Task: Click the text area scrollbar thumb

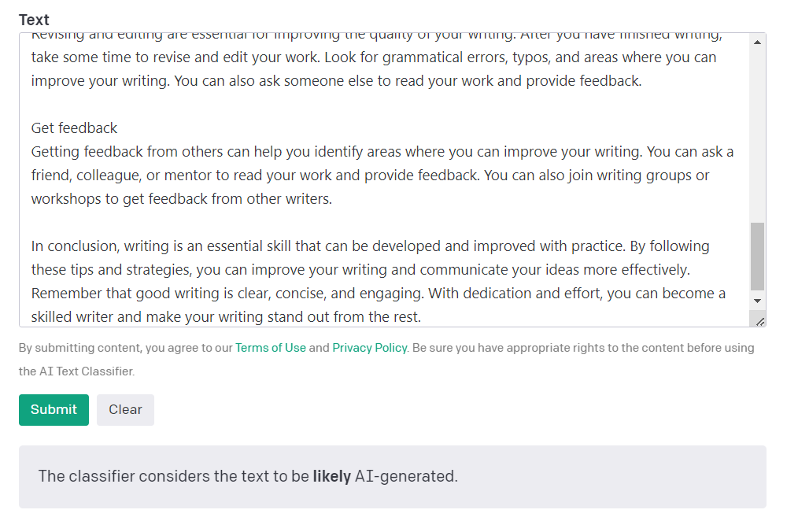Action: 757,256
